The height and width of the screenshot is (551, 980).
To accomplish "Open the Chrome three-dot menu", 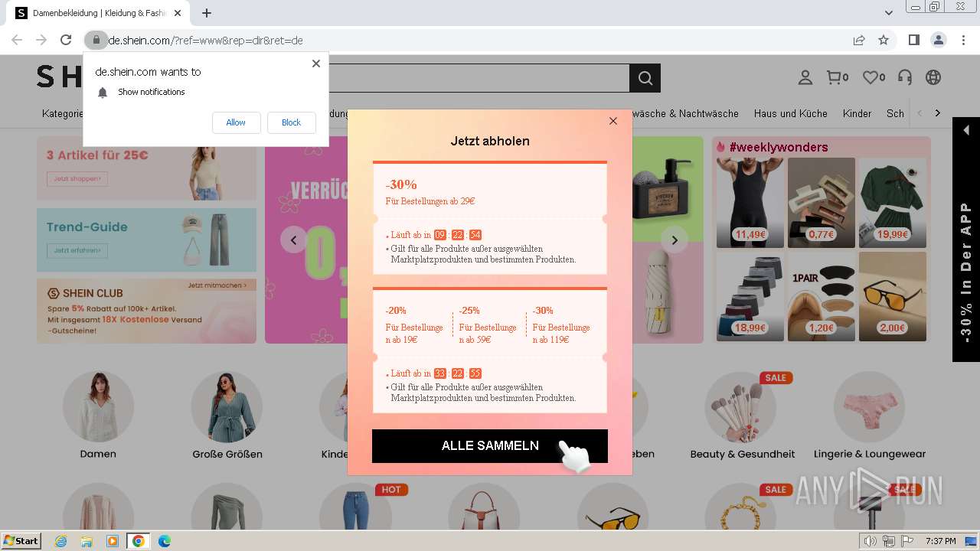I will click(x=963, y=41).
